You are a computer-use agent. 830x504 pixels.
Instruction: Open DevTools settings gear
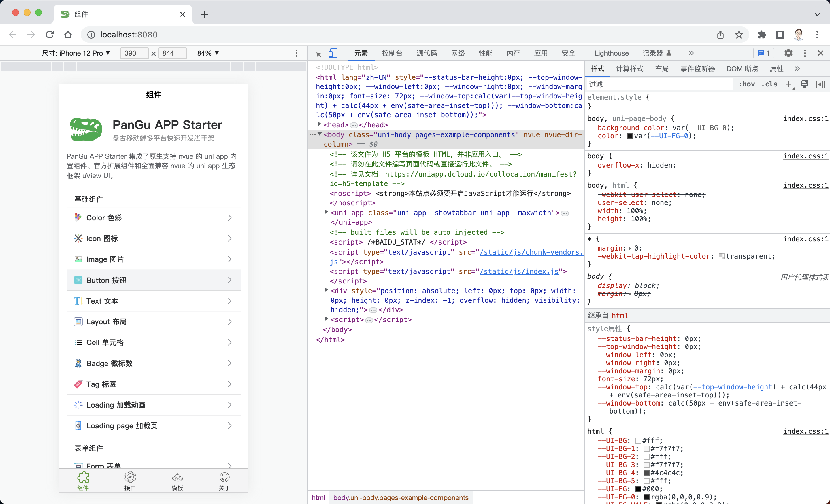click(788, 53)
